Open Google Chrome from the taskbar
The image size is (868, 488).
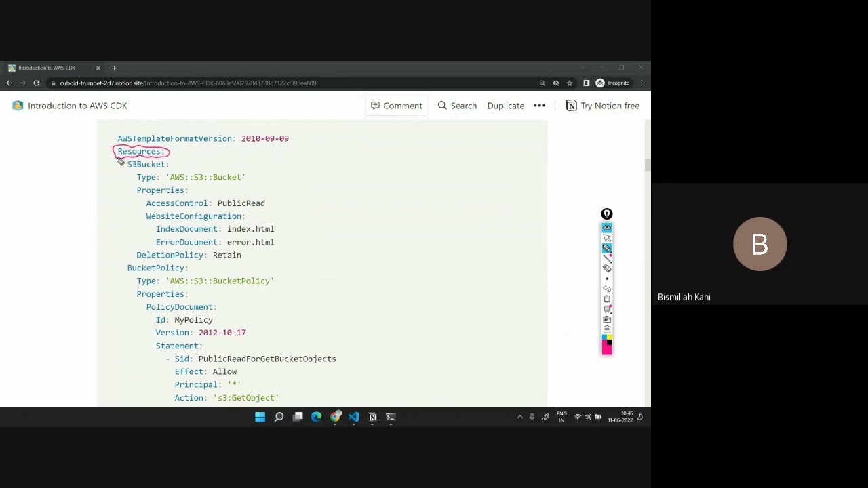335,417
